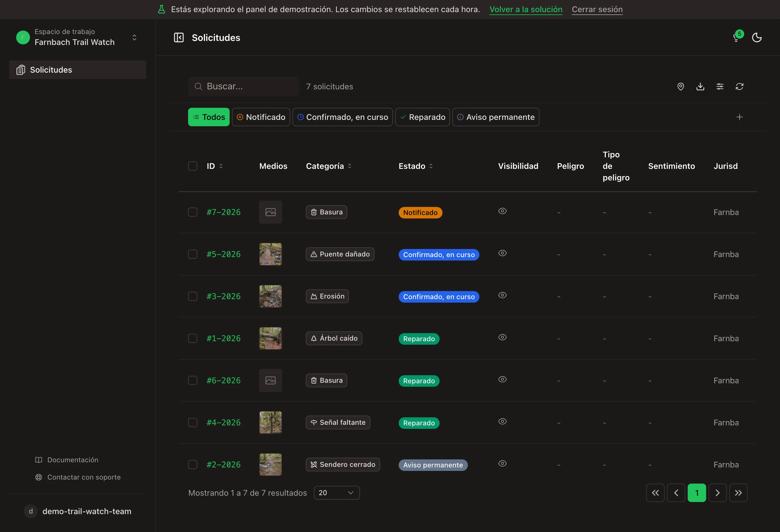Check the box for #7-2026
Image resolution: width=780 pixels, height=532 pixels.
pyautogui.click(x=193, y=212)
